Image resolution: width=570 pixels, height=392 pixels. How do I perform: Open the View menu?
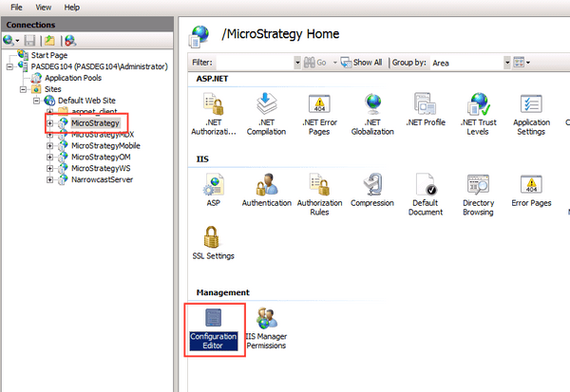(44, 8)
